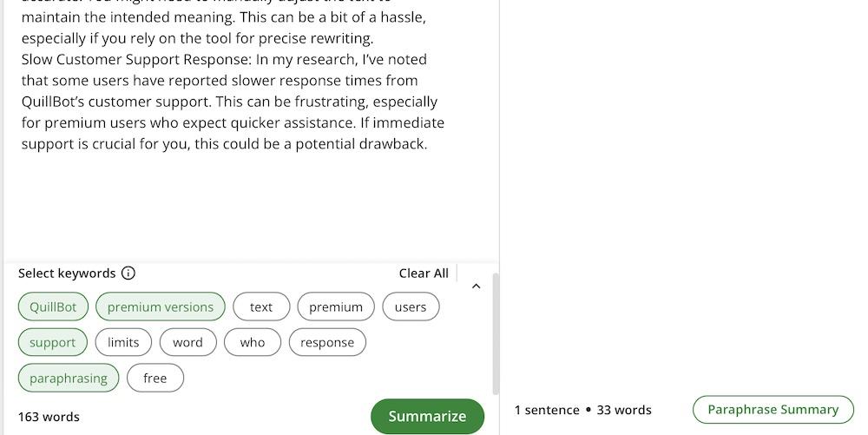Select the free keyword chip
Viewport: 868px width, 435px height.
(155, 378)
